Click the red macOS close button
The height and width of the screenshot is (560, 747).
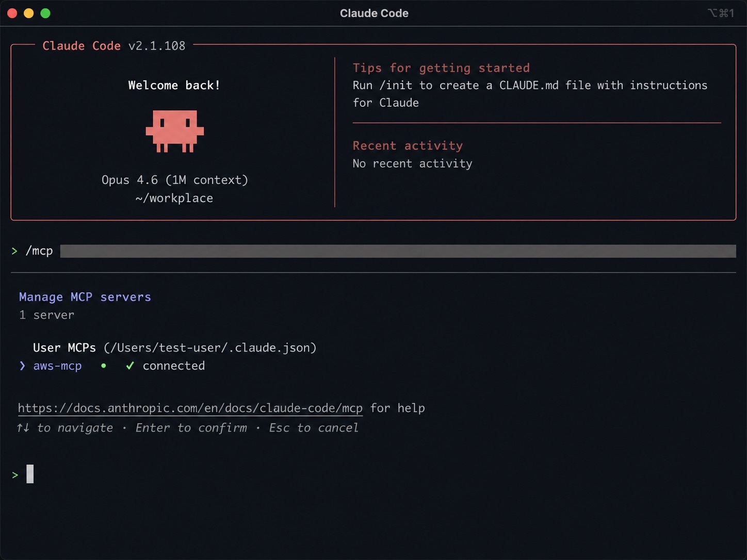click(12, 13)
